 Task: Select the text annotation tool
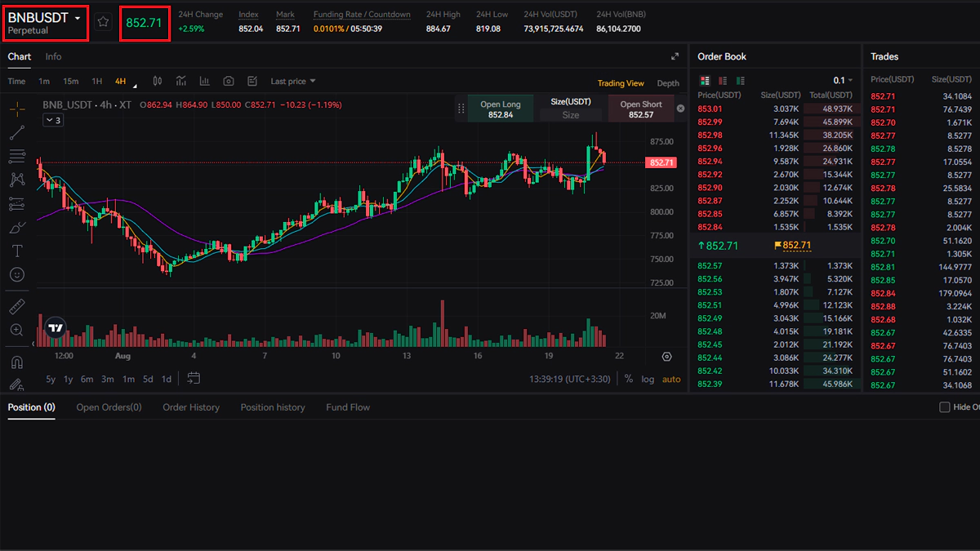17,251
